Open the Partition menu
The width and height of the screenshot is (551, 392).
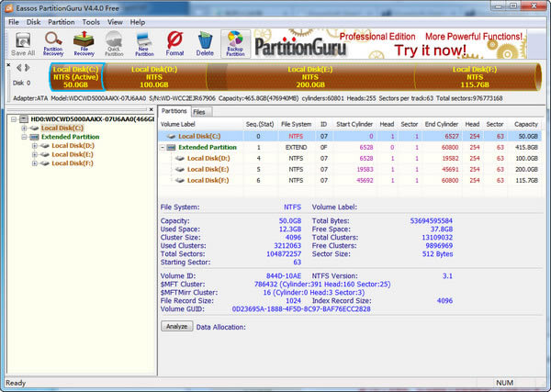tap(62, 22)
